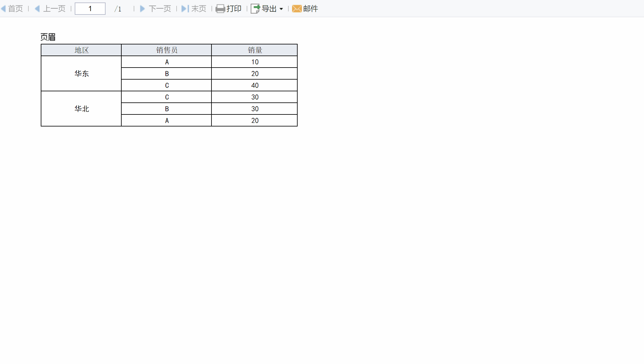The height and width of the screenshot is (364, 644).
Task: Click the printer icon
Action: pos(220,9)
